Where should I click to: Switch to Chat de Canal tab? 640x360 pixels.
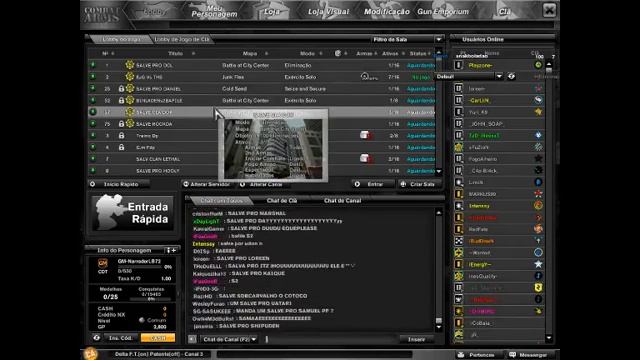342,200
